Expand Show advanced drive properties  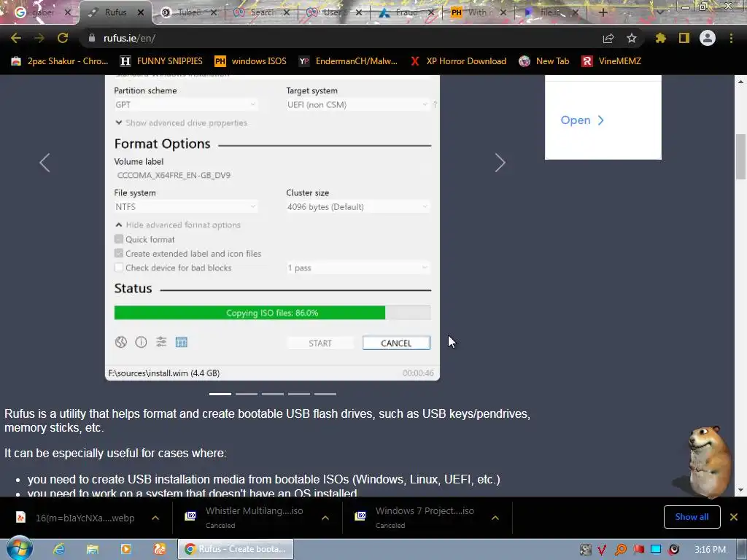(181, 122)
